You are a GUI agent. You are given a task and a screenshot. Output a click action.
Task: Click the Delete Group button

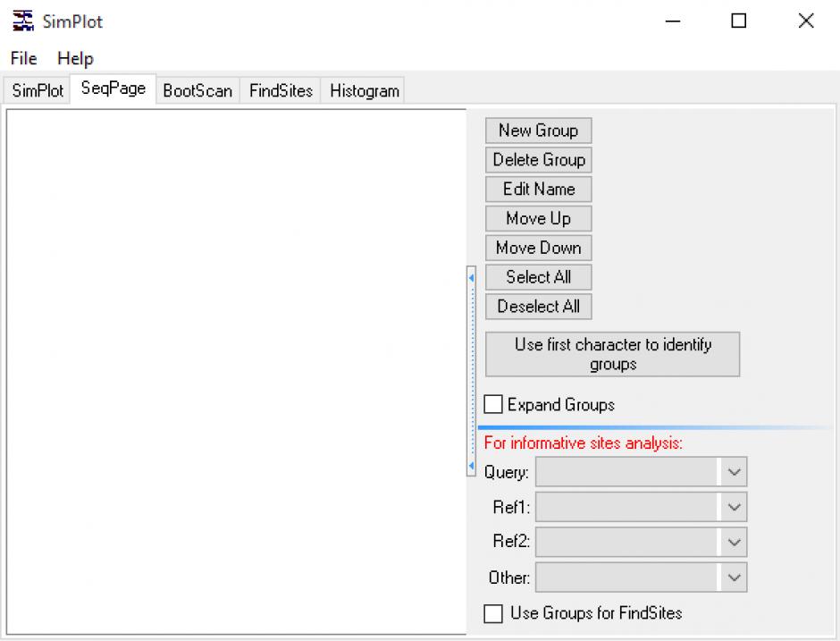coord(538,160)
